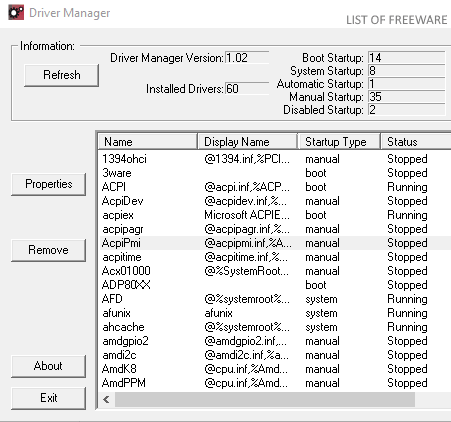
Task: Click the horizontal scrollbar thumb
Action: click(265, 399)
